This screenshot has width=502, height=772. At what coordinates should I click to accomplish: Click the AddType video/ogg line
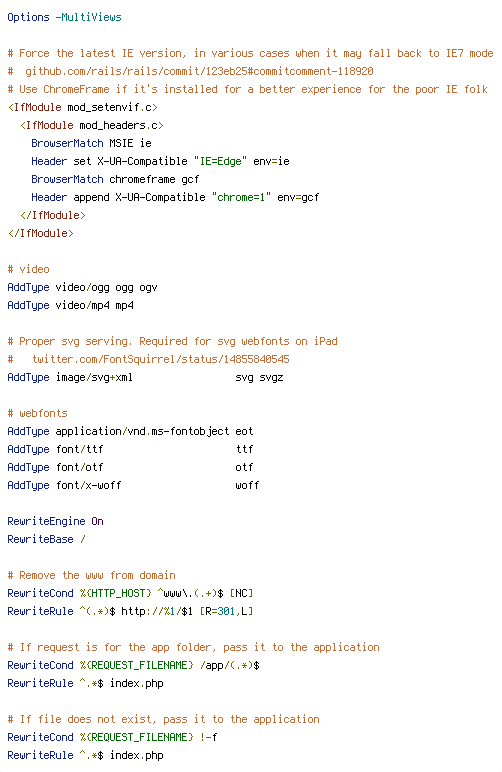click(x=82, y=288)
